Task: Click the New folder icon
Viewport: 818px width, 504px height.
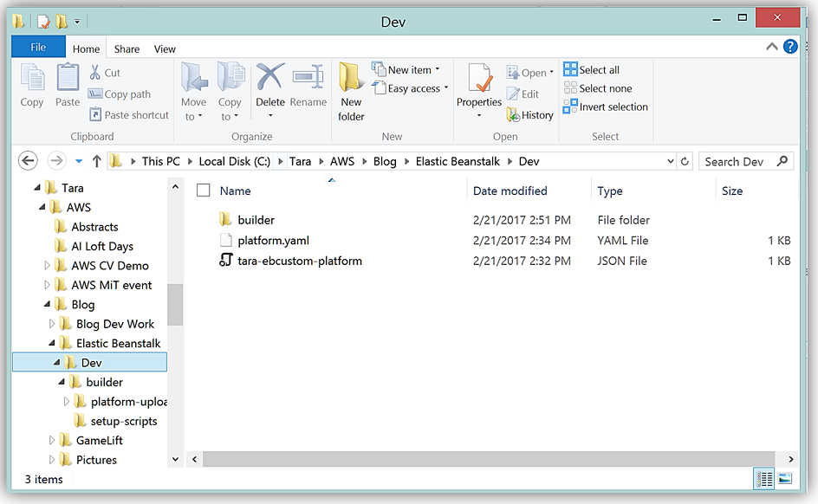Action: [351, 80]
